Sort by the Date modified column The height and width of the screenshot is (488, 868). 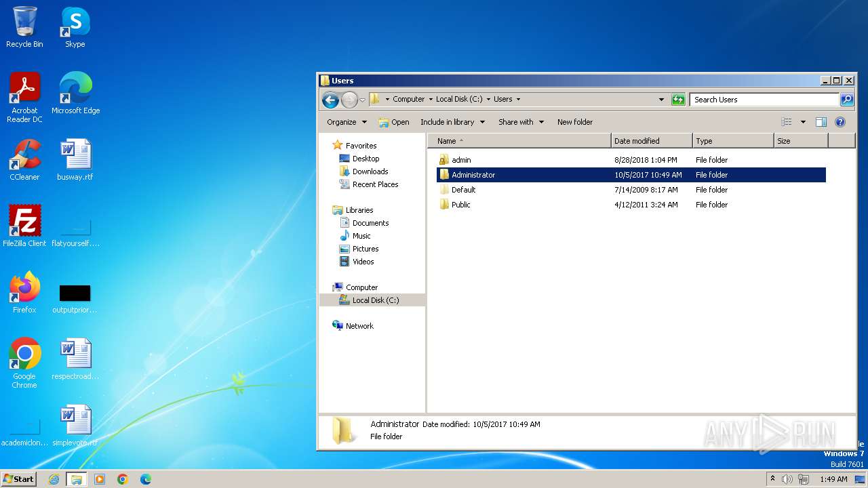click(x=652, y=141)
